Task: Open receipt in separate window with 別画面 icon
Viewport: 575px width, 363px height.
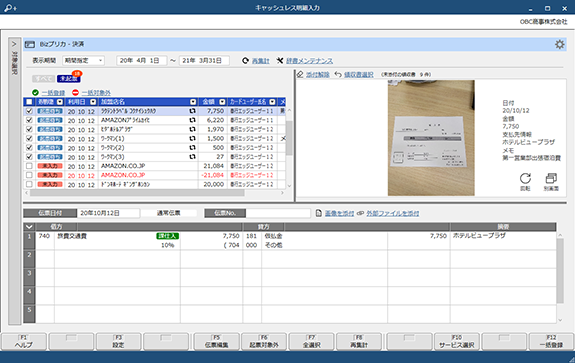Action: click(551, 179)
